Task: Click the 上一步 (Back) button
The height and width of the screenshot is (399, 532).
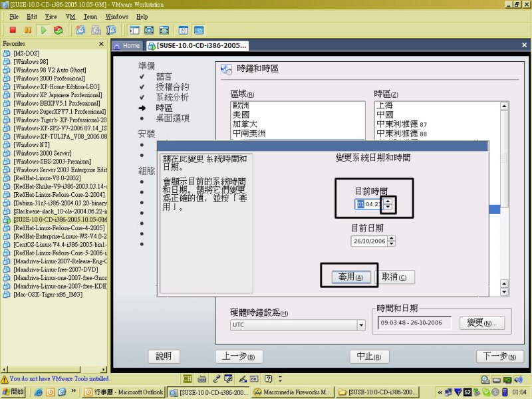Action: pos(239,356)
